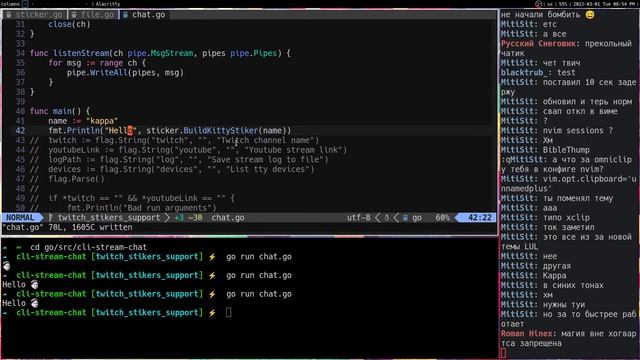
Task: Click line number 34 in the gutter
Action: (20, 53)
